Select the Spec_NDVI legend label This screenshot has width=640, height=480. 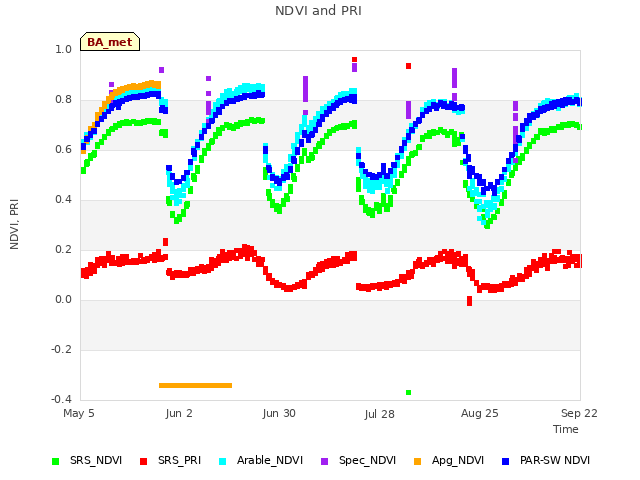click(367, 460)
